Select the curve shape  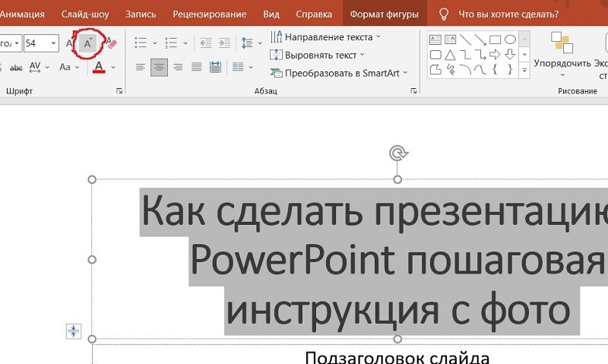480,70
